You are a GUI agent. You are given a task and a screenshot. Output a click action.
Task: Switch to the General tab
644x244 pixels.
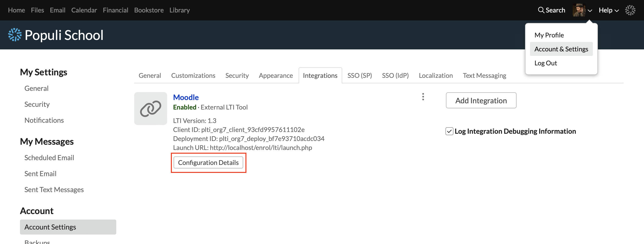150,76
